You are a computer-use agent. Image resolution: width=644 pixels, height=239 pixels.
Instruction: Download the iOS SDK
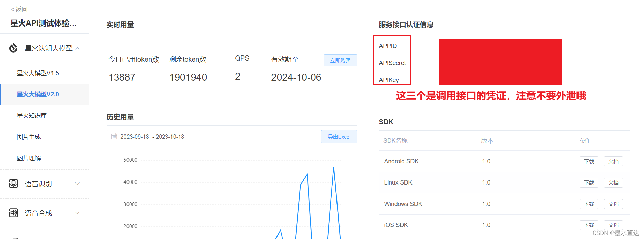(589, 225)
